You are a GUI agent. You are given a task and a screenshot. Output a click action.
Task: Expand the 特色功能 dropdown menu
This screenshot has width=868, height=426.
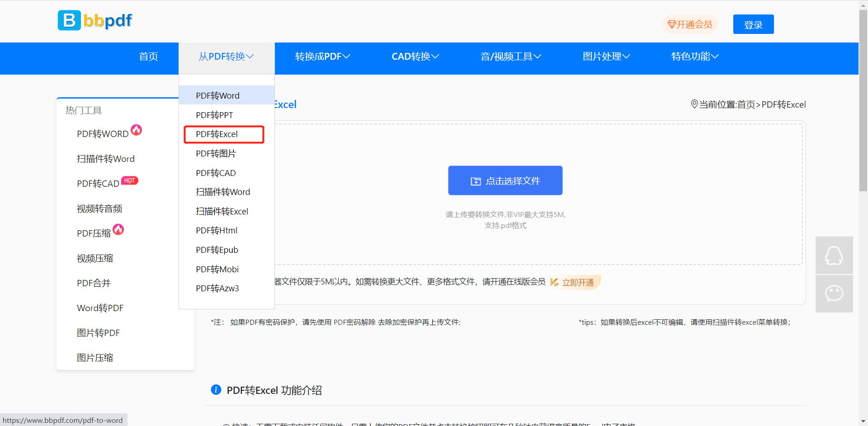[x=695, y=57]
